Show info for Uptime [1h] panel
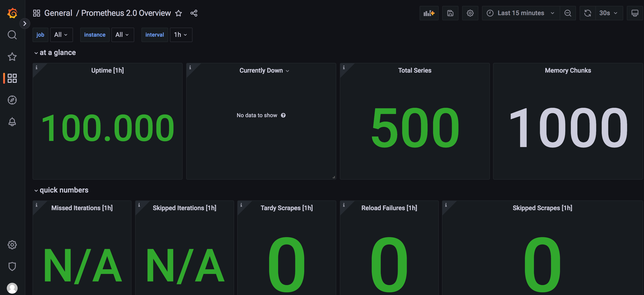Screen dimensions: 644x295 click(x=37, y=67)
